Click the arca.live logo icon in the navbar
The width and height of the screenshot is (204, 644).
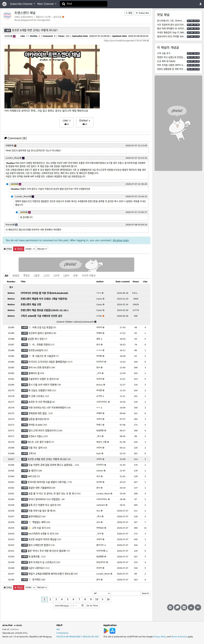pyautogui.click(x=4, y=4)
